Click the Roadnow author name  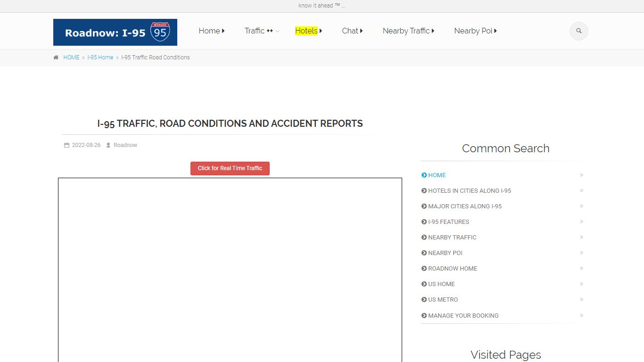coord(125,145)
